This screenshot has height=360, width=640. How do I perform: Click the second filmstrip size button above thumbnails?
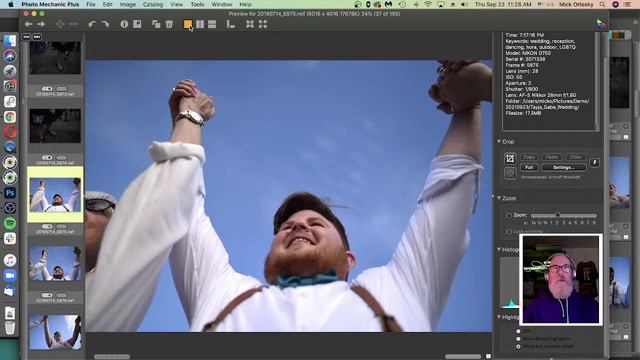coord(37,37)
